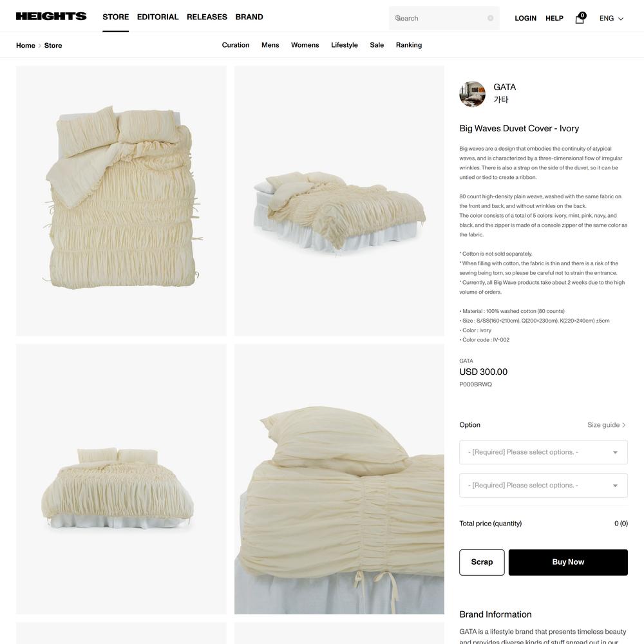Screen dimensions: 644x644
Task: Select the Lifestyle category
Action: pyautogui.click(x=344, y=45)
